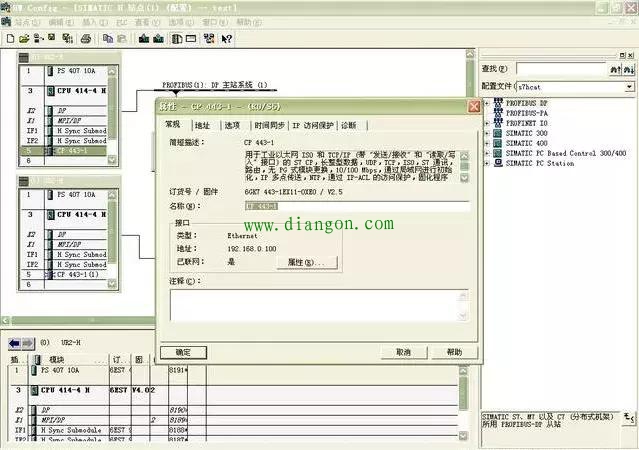Switch to the 诊断 tab
The width and height of the screenshot is (639, 450).
pos(349,126)
